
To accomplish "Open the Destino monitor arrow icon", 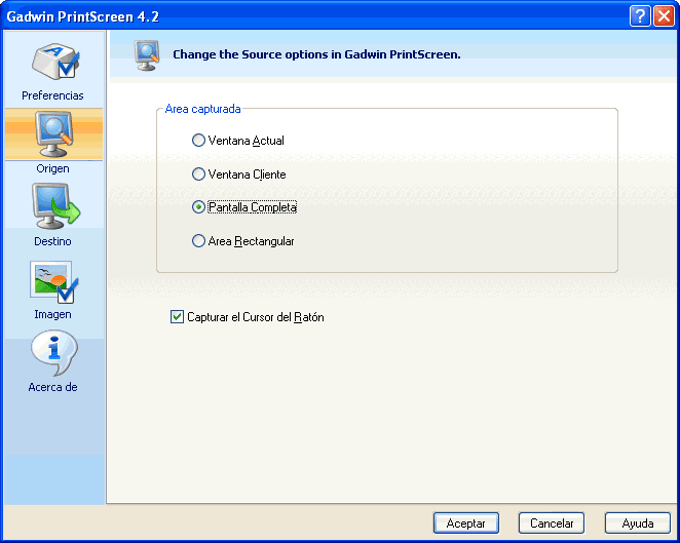I will point(56,206).
